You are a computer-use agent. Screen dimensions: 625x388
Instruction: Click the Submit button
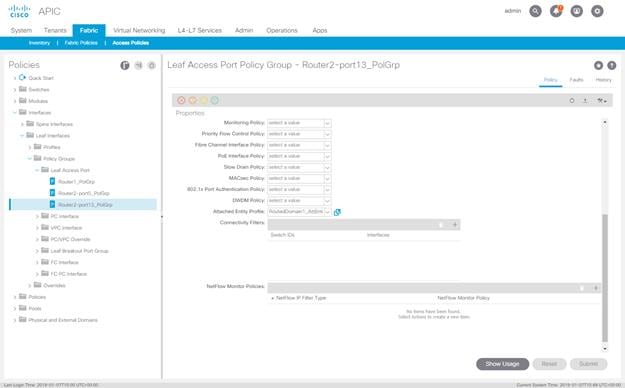coord(588,364)
